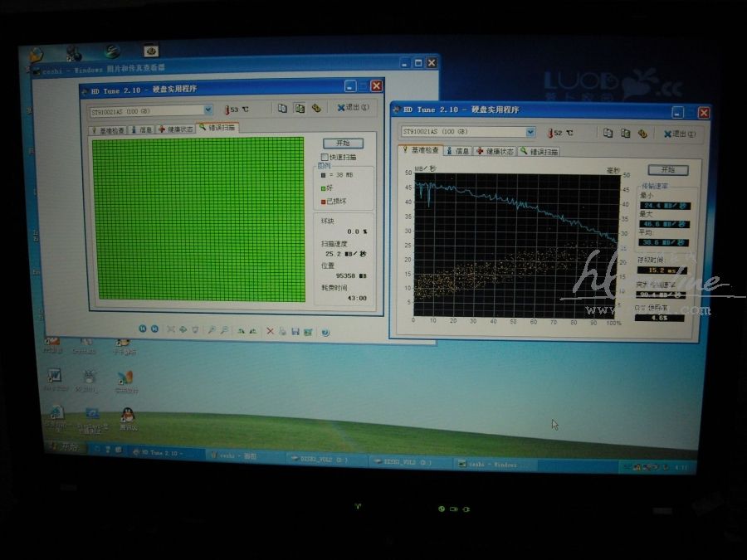
Task: Click the 15.2 ms access time value
Action: [662, 270]
